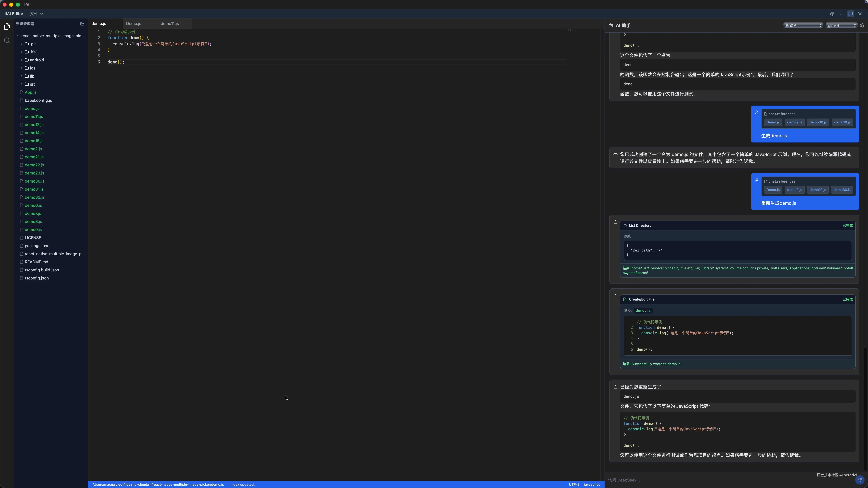Switch to the demo11.js editor tab
The height and width of the screenshot is (488, 868).
tap(170, 24)
